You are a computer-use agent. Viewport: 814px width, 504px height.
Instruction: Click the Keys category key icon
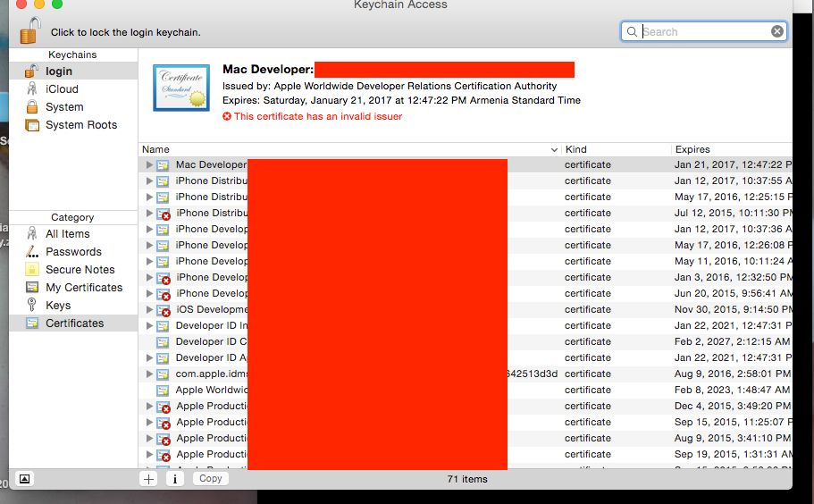31,305
